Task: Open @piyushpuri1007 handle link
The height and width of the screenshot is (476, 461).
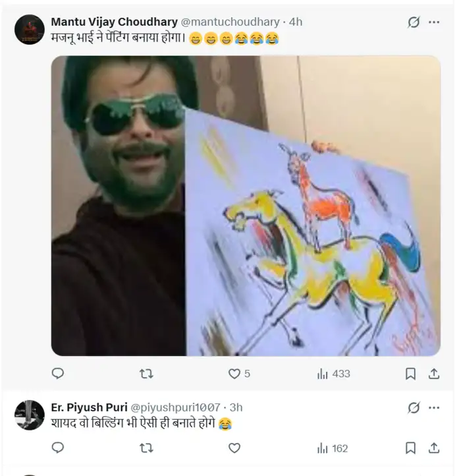Action: pos(175,407)
